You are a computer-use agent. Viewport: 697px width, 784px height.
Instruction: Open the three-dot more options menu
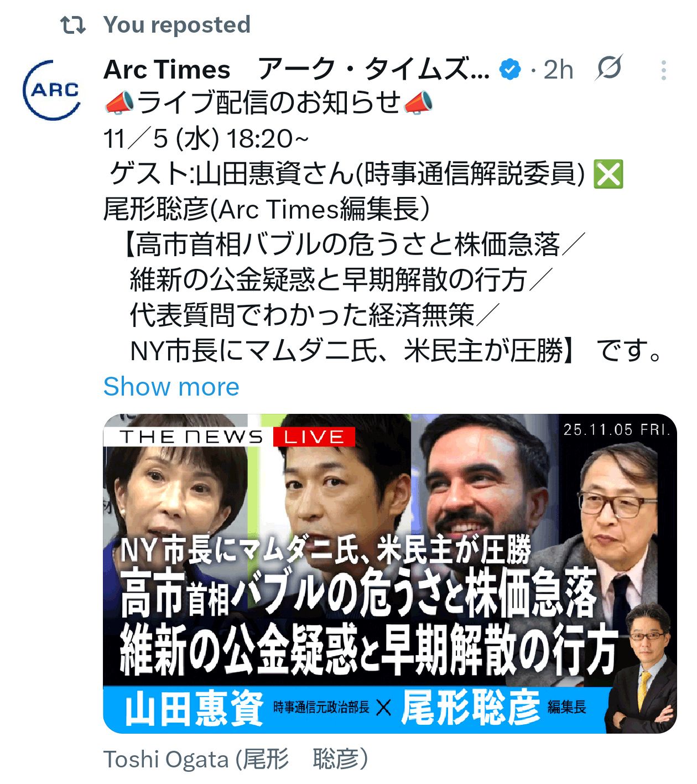(663, 70)
